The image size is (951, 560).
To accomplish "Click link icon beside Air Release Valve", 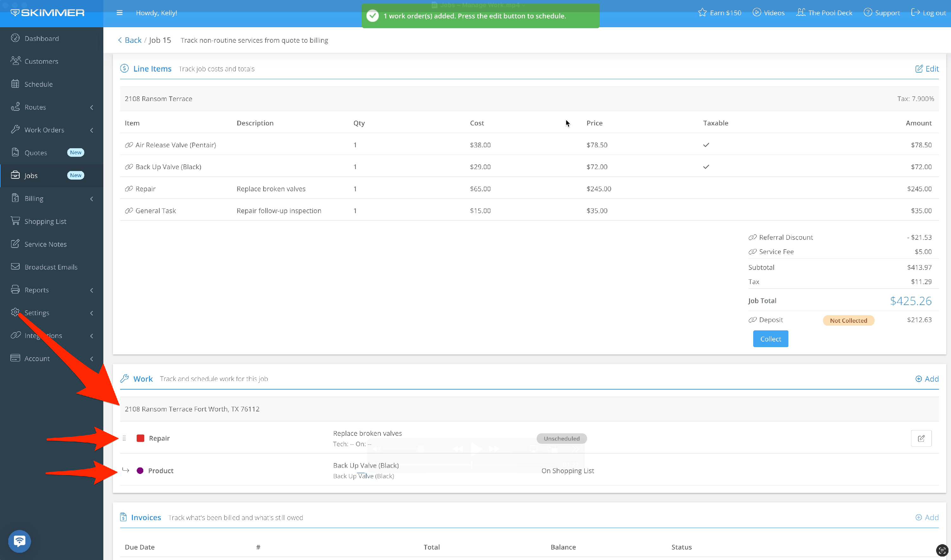I will [129, 145].
